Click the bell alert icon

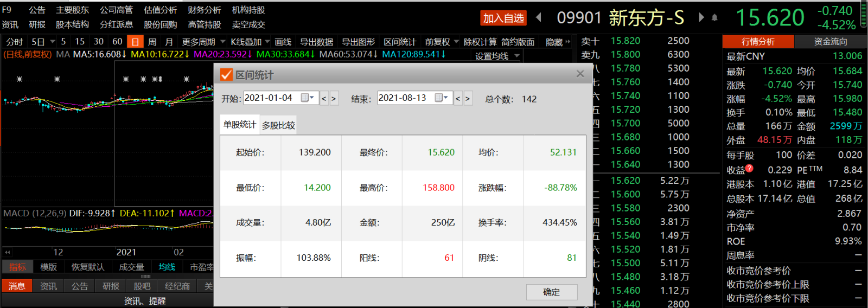tap(714, 18)
